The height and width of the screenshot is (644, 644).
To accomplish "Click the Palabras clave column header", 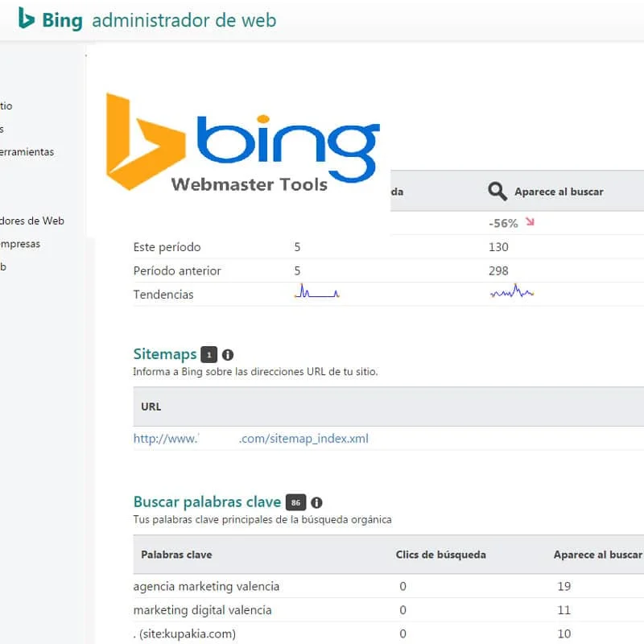I will pos(176,555).
